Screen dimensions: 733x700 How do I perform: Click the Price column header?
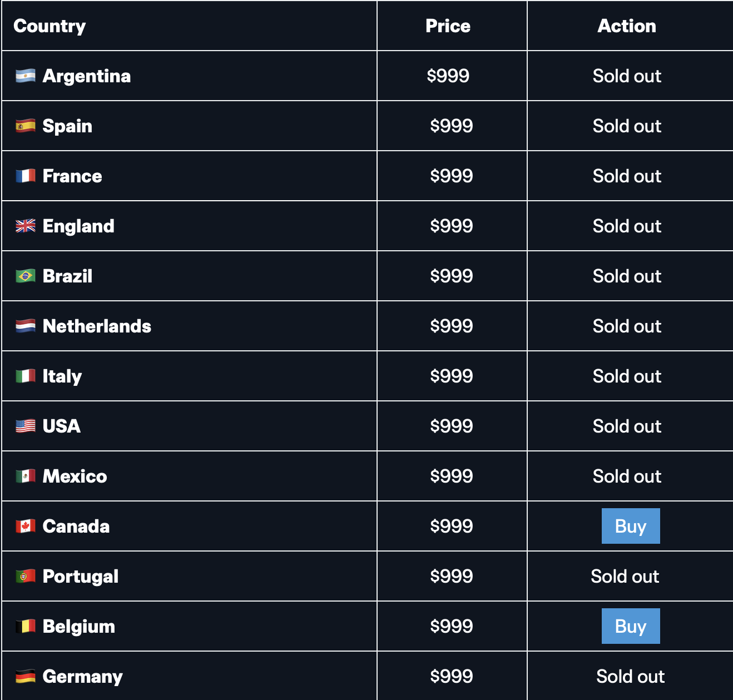tap(448, 26)
